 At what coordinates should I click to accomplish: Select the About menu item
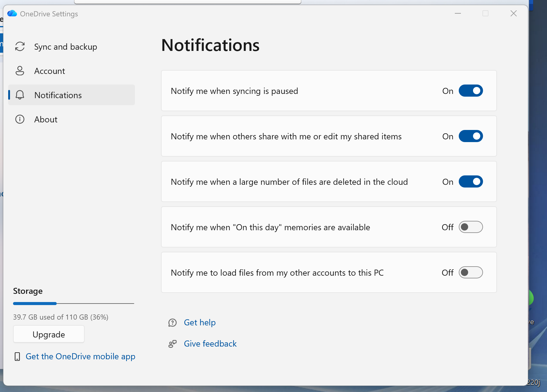tap(46, 119)
